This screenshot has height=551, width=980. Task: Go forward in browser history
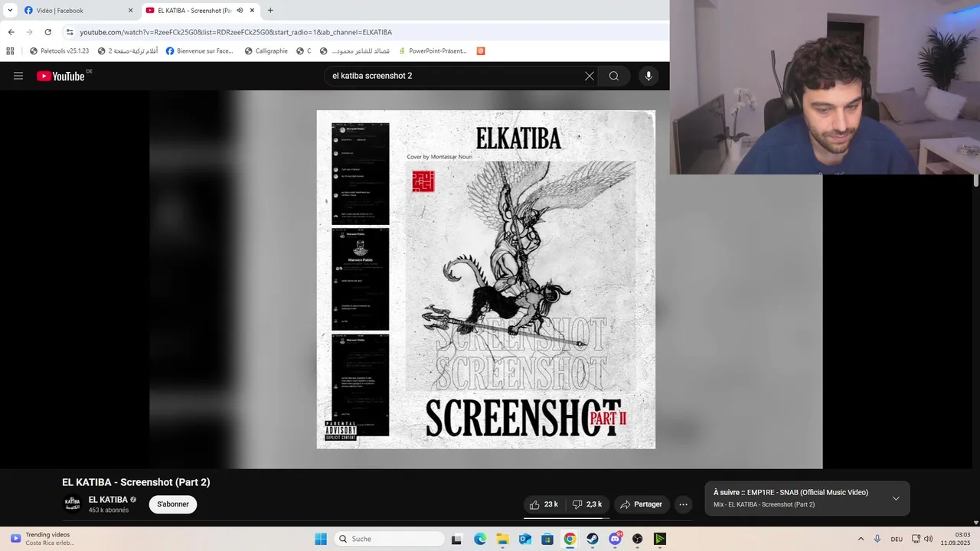(x=29, y=32)
